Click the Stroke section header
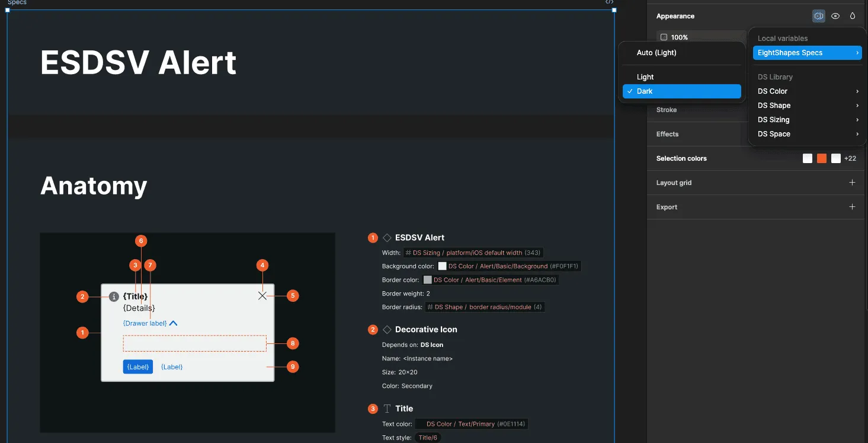Screen dimensions: 868x443 (x=667, y=110)
